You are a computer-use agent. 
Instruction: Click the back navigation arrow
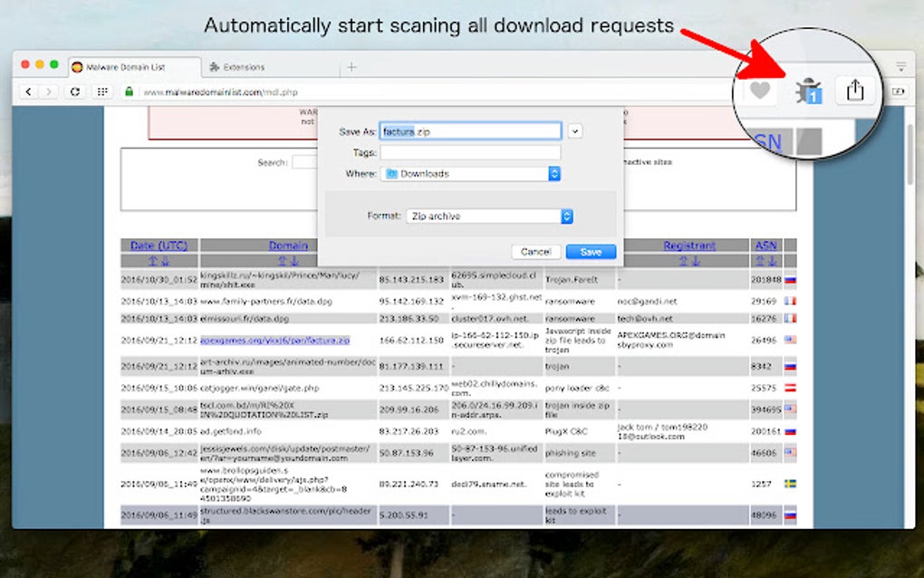(30, 92)
